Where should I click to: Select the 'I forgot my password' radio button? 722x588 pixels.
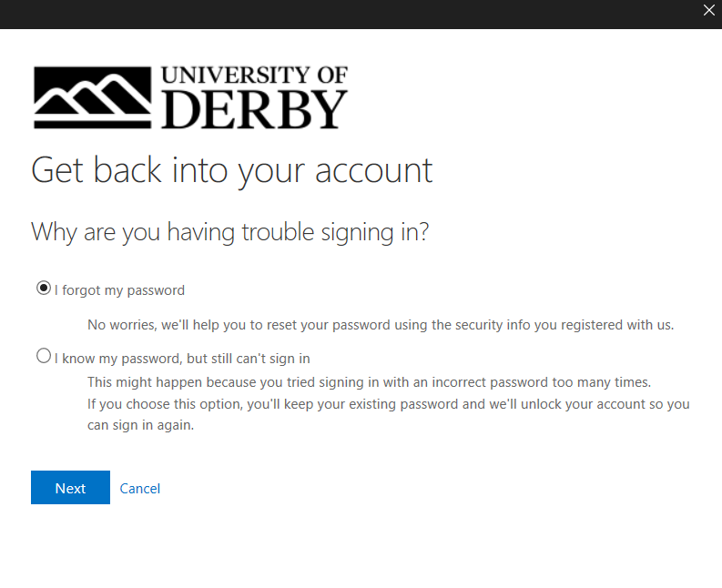click(x=44, y=289)
